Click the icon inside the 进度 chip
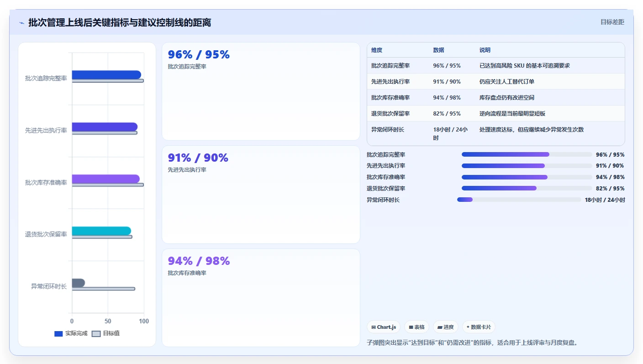Image resolution: width=643 pixels, height=364 pixels. coord(440,327)
